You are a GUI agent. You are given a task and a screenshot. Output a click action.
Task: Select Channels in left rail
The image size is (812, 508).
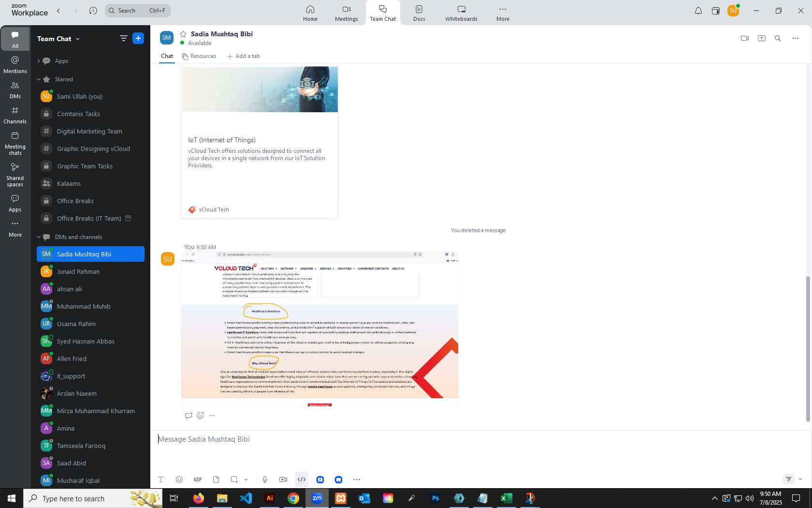click(x=15, y=115)
